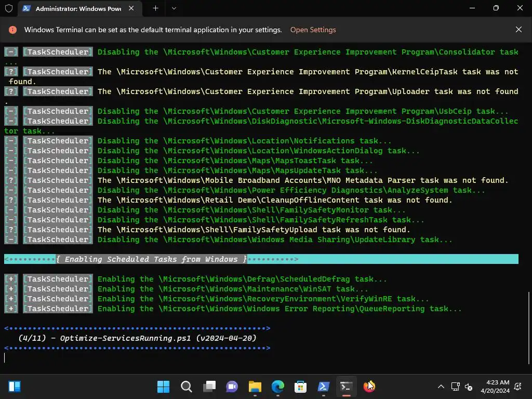Click the Location\Notifications task line

(198, 141)
